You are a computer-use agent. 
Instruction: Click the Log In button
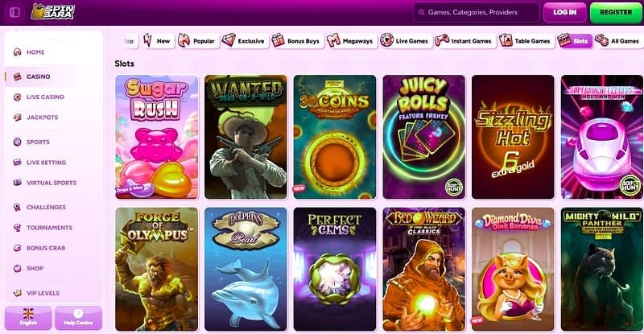click(565, 12)
